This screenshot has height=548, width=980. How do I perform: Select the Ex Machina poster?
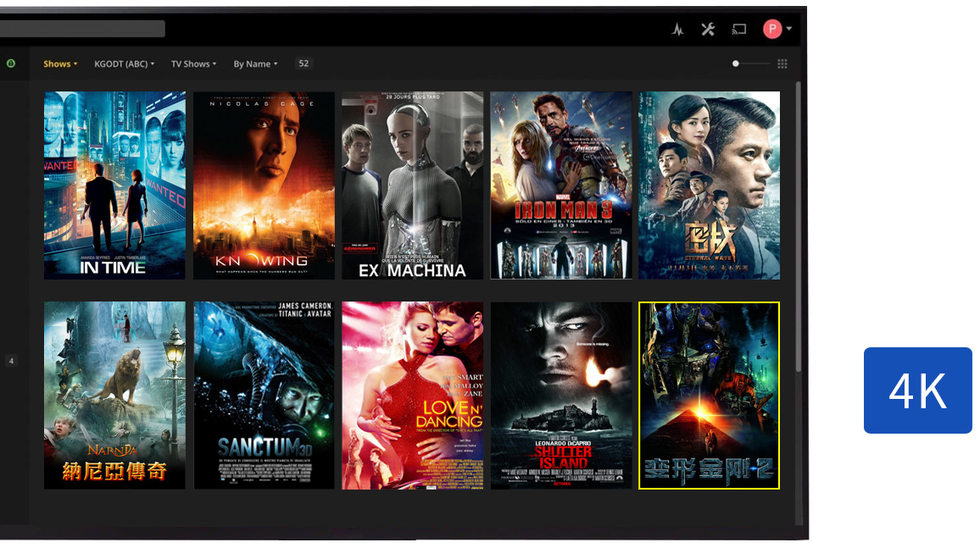click(412, 185)
